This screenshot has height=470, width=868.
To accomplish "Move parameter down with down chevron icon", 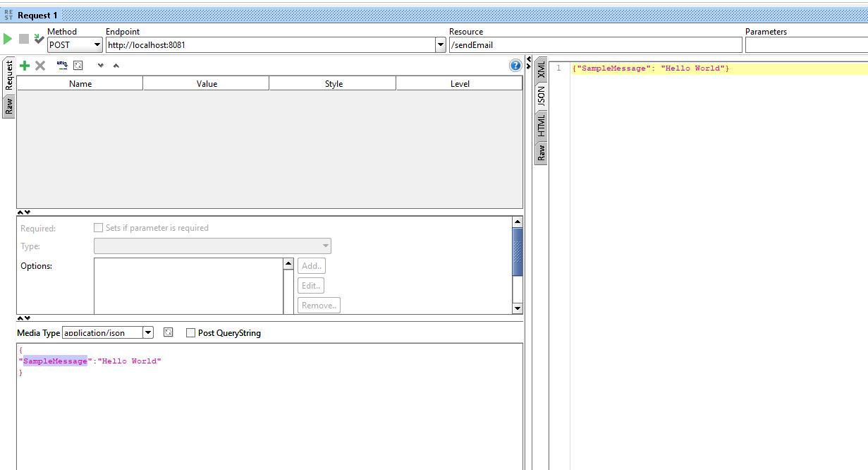I will [100, 66].
